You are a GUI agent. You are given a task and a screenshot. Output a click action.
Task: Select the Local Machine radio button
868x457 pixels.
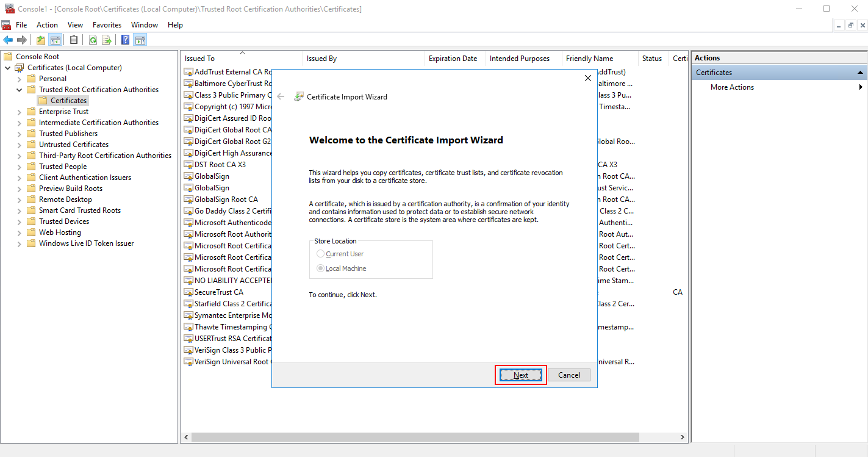coord(320,268)
